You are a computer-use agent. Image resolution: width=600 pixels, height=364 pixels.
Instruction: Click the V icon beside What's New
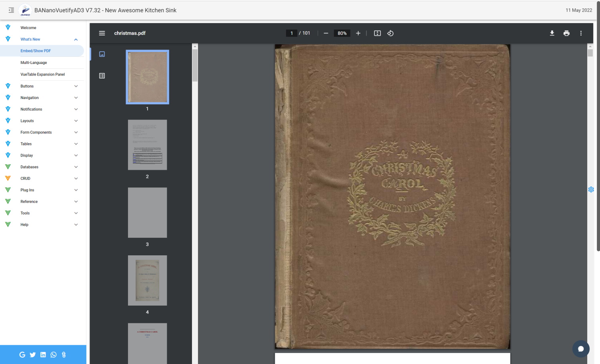point(8,39)
